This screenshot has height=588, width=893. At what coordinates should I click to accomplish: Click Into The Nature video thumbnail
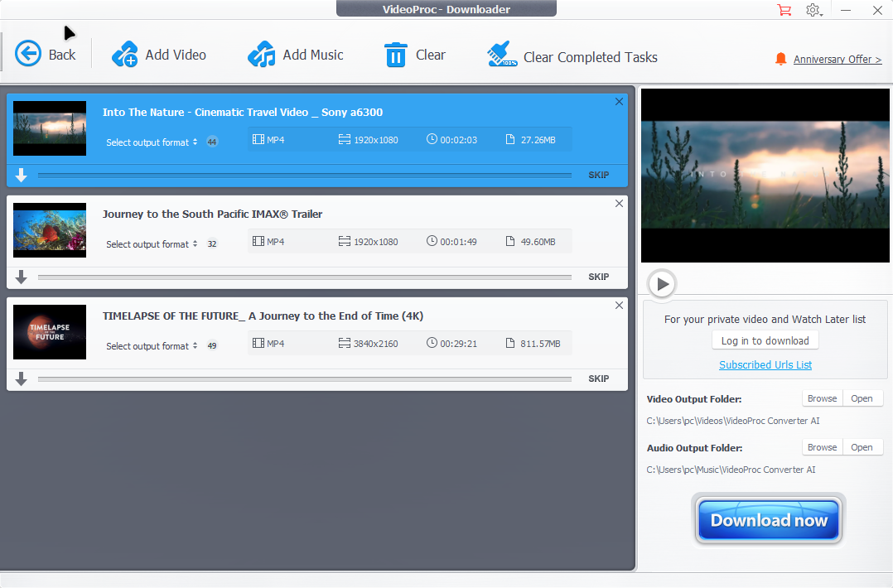tap(50, 128)
